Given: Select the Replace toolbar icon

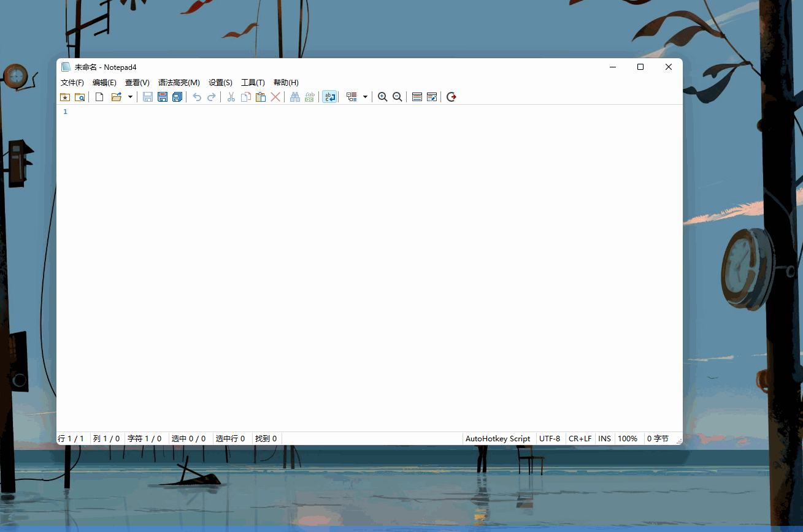Looking at the screenshot, I should 309,97.
